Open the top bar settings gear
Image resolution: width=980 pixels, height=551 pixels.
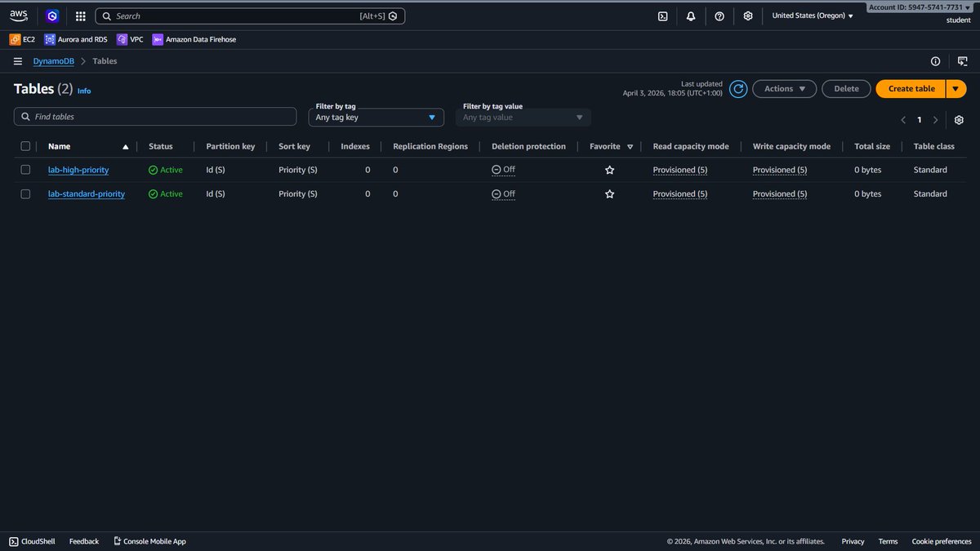tap(748, 16)
